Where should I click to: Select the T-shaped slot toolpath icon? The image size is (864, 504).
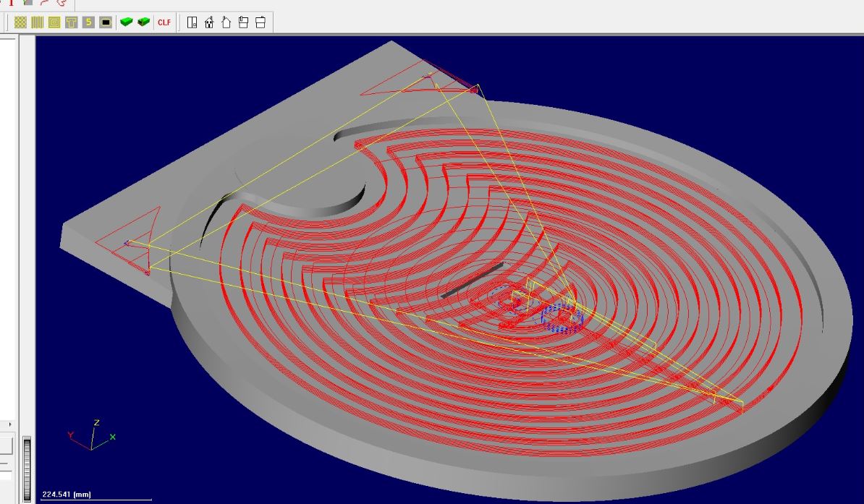pos(71,22)
